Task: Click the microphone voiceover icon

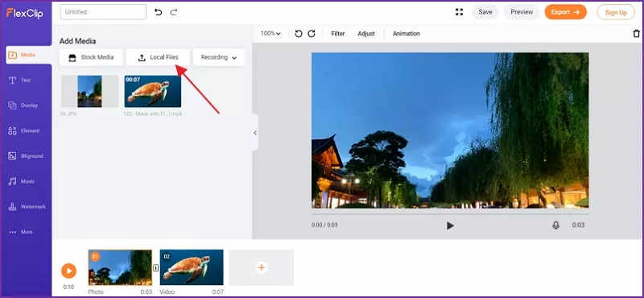Action: click(555, 226)
